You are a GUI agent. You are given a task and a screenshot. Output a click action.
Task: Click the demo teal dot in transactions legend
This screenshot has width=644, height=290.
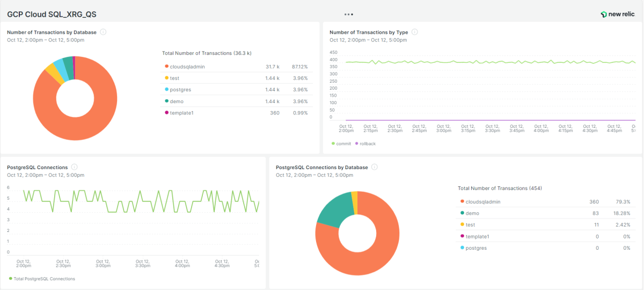(x=166, y=102)
